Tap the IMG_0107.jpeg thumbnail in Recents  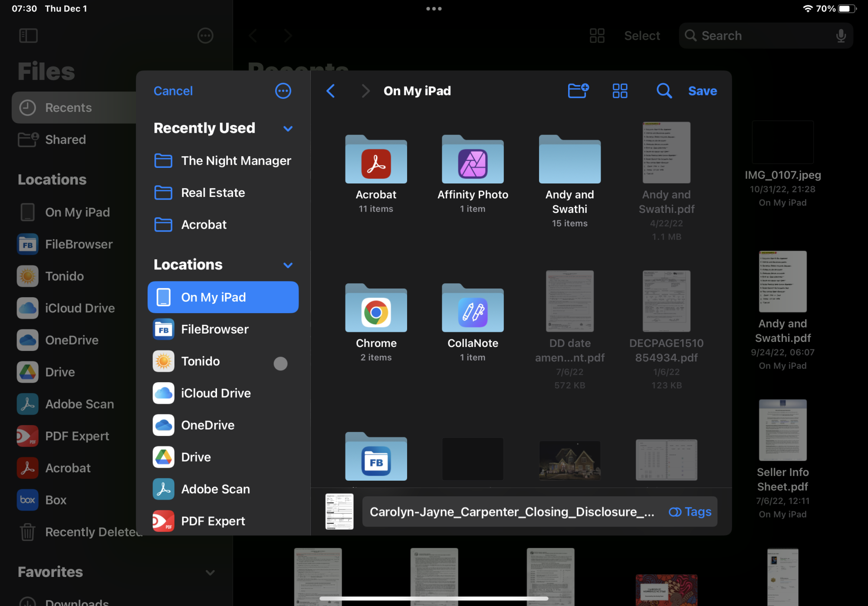pos(783,142)
